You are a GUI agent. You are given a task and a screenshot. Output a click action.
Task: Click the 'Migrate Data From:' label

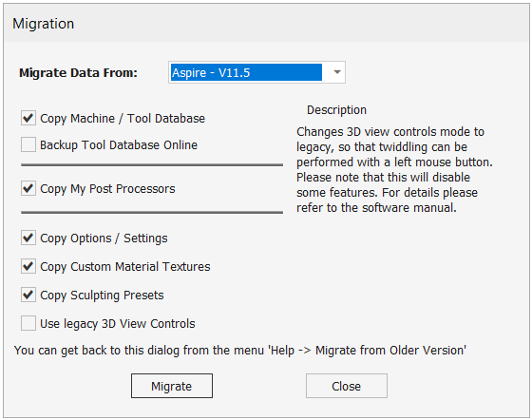(78, 72)
